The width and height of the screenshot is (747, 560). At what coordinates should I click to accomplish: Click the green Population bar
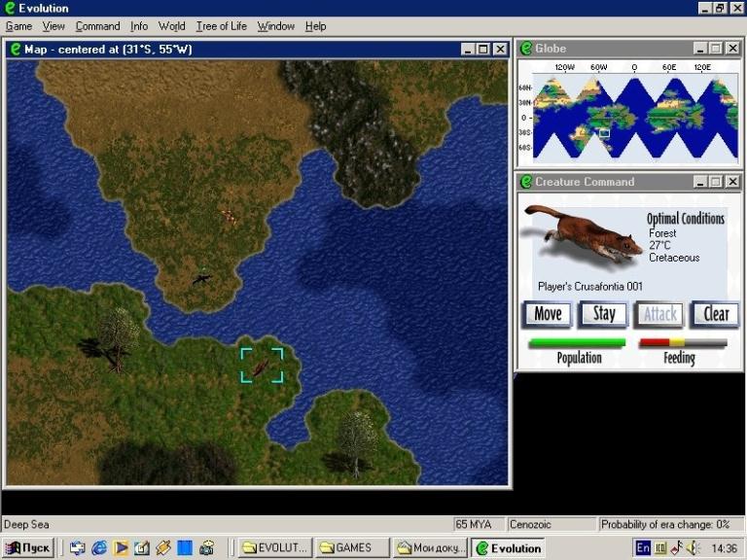point(577,342)
